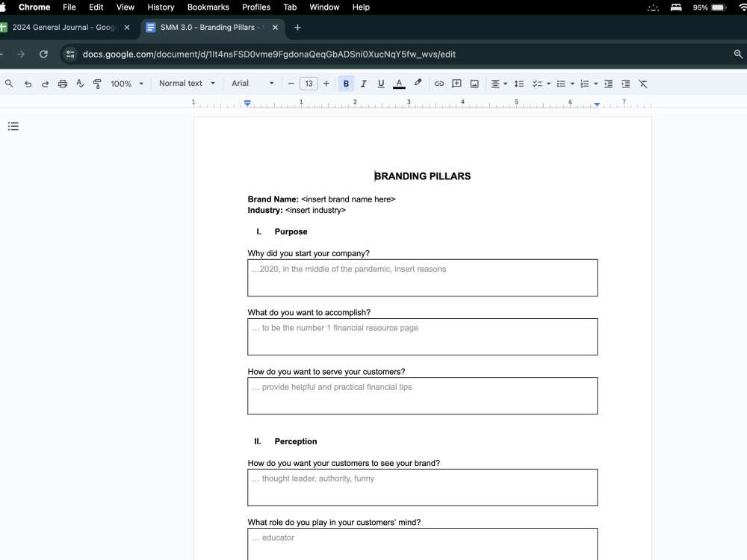Screen dimensions: 747x560
Task: Print the document
Action: coord(63,84)
